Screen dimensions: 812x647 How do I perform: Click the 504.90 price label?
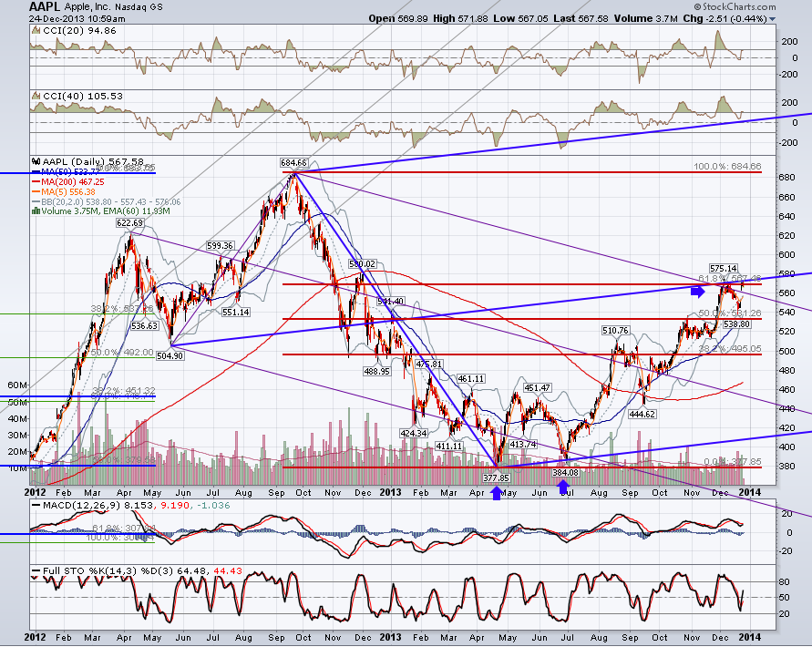170,356
